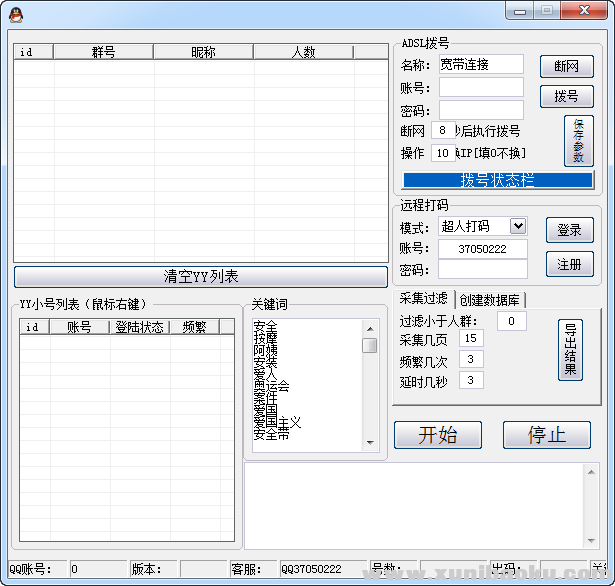Open the 模式 dropdown showing 超人打码
Viewport: 615px width, 586px height.
(482, 226)
